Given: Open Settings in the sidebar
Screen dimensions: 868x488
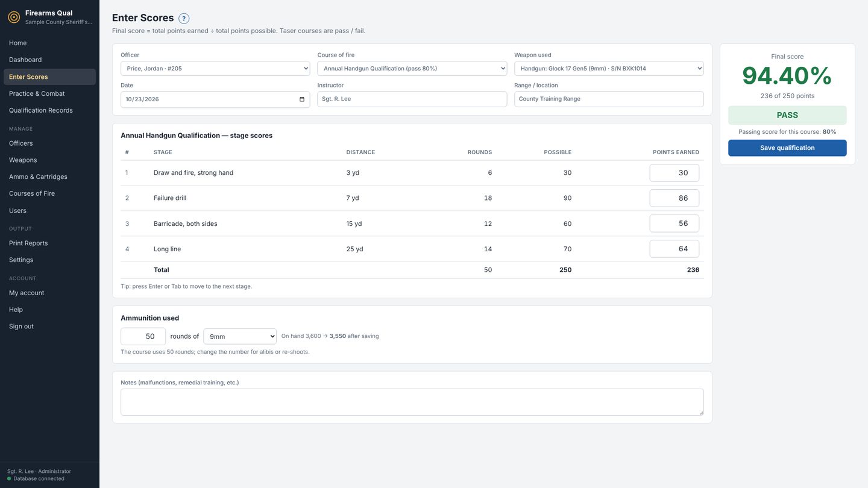Looking at the screenshot, I should pos(49,260).
